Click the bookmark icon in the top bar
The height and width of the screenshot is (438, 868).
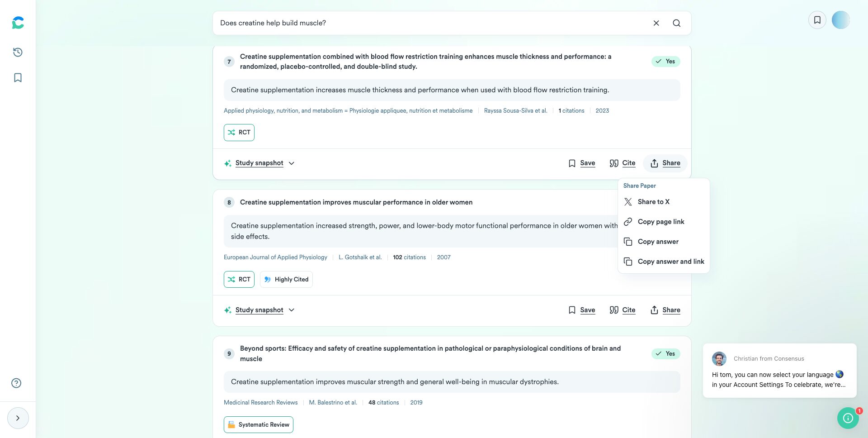coord(817,19)
